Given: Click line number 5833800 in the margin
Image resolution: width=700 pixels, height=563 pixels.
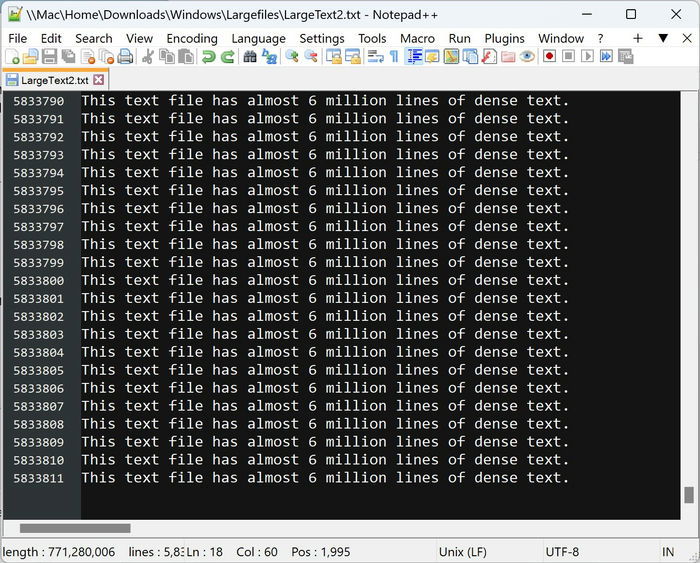Looking at the screenshot, I should tap(38, 281).
